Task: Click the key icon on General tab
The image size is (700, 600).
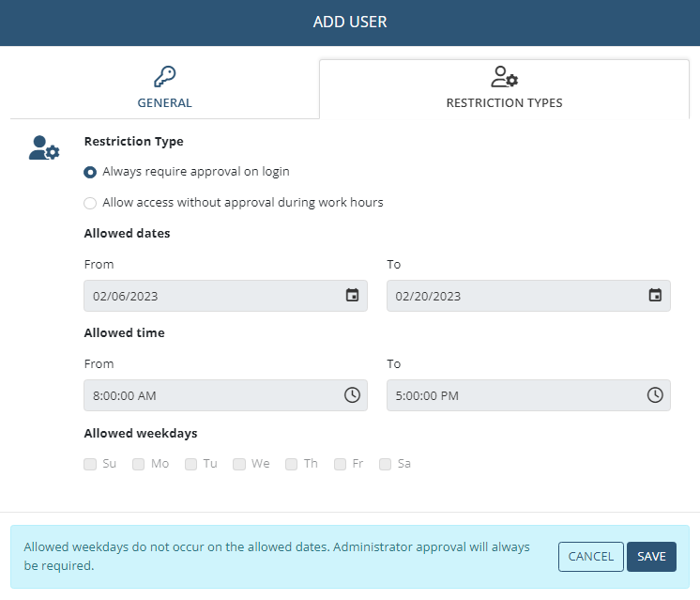Action: click(164, 77)
